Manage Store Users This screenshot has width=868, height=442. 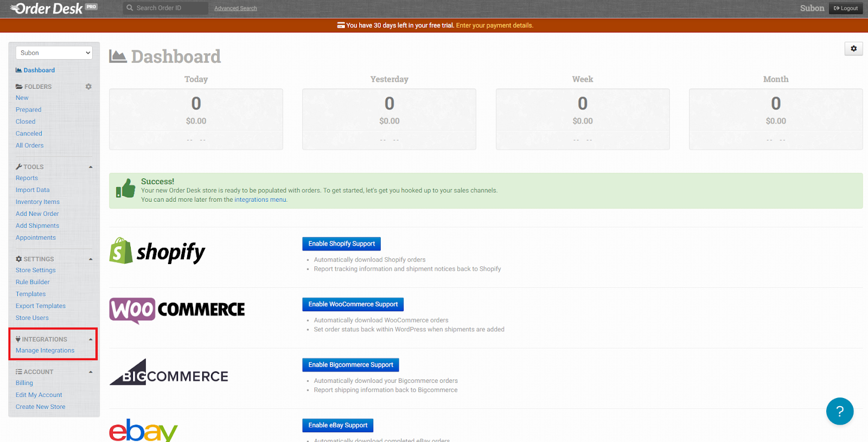[x=32, y=318]
